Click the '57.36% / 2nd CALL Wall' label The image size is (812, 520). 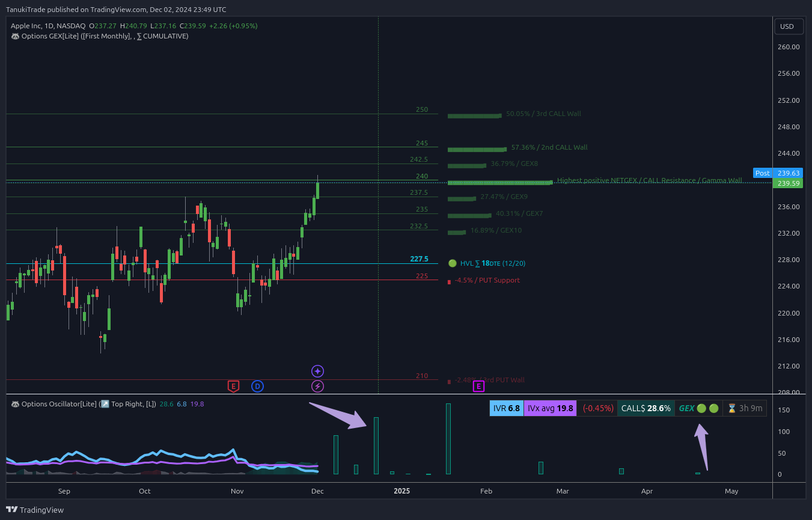549,147
